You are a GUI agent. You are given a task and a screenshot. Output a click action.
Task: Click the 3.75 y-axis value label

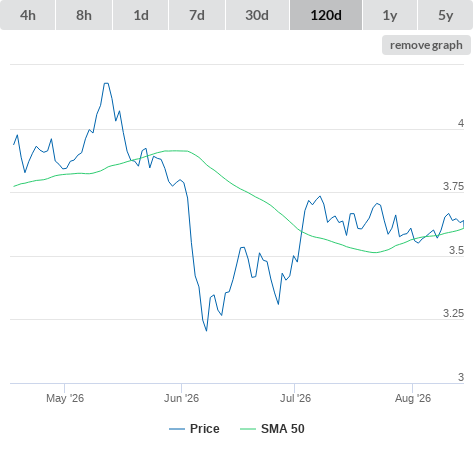click(453, 186)
